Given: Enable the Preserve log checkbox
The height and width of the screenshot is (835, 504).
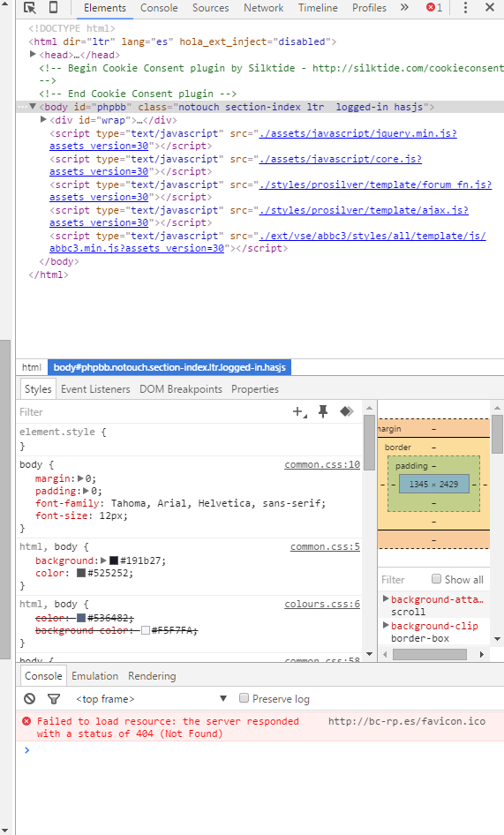Looking at the screenshot, I should 244,698.
